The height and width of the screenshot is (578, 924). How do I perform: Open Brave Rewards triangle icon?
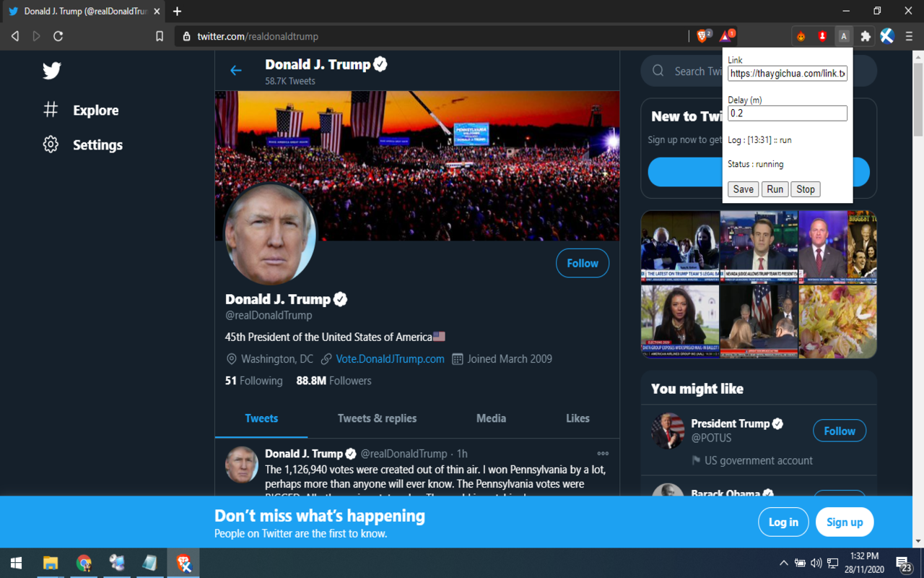coord(726,35)
